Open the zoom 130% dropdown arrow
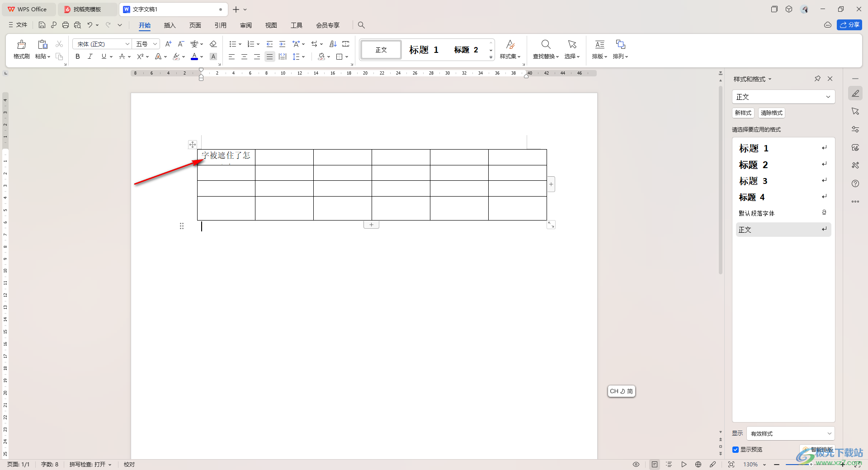Image resolution: width=868 pixels, height=470 pixels. (x=764, y=465)
